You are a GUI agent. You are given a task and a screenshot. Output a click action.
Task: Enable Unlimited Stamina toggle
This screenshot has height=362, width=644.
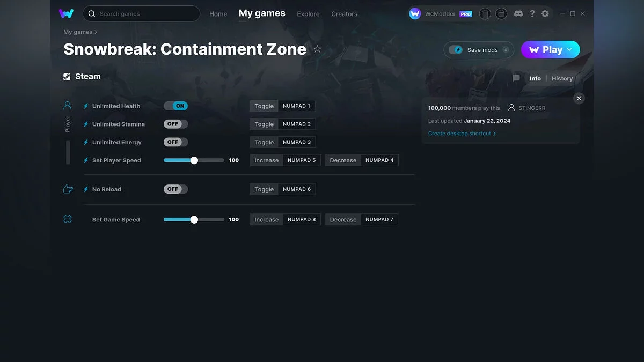click(176, 124)
